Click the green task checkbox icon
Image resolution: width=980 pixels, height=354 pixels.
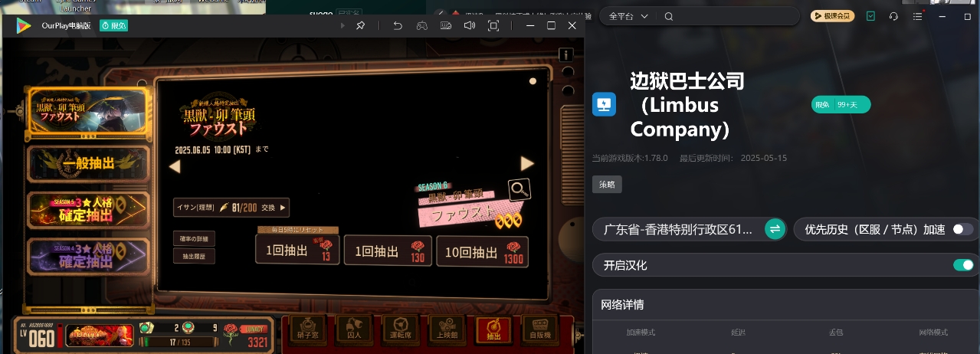[x=870, y=16]
